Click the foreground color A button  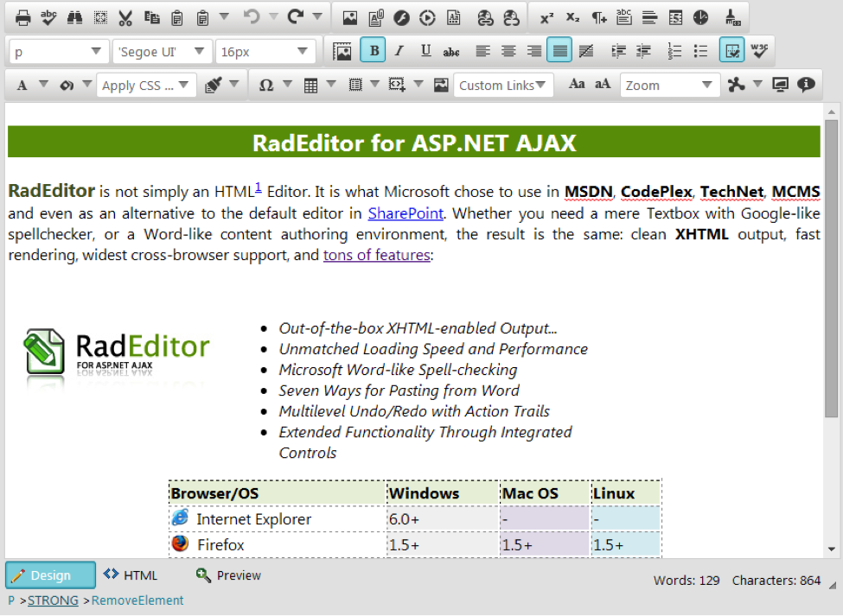click(22, 85)
